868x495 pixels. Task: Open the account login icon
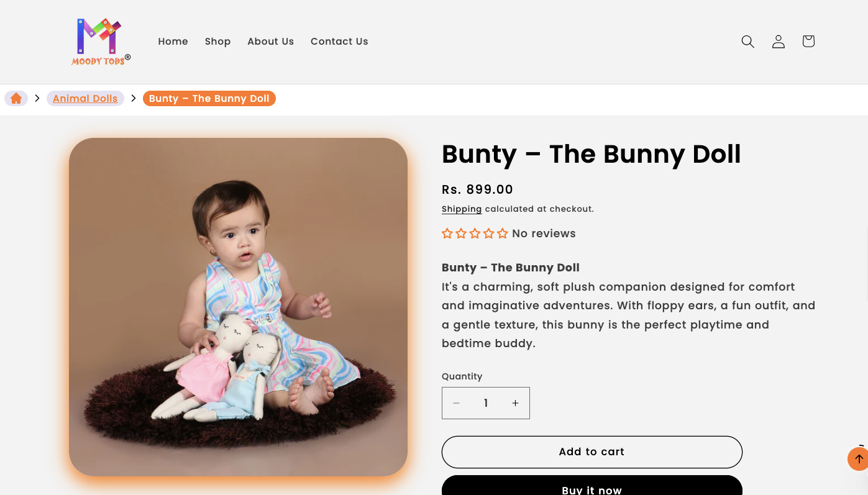click(778, 42)
